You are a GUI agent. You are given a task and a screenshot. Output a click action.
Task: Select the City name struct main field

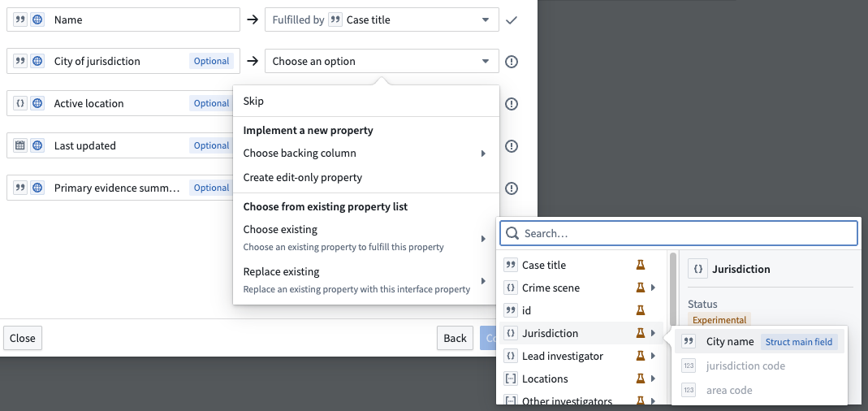tap(759, 341)
